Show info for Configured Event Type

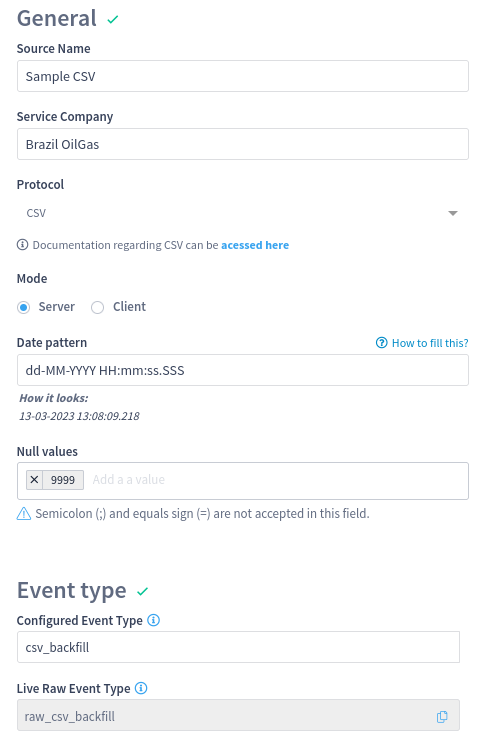pos(154,620)
